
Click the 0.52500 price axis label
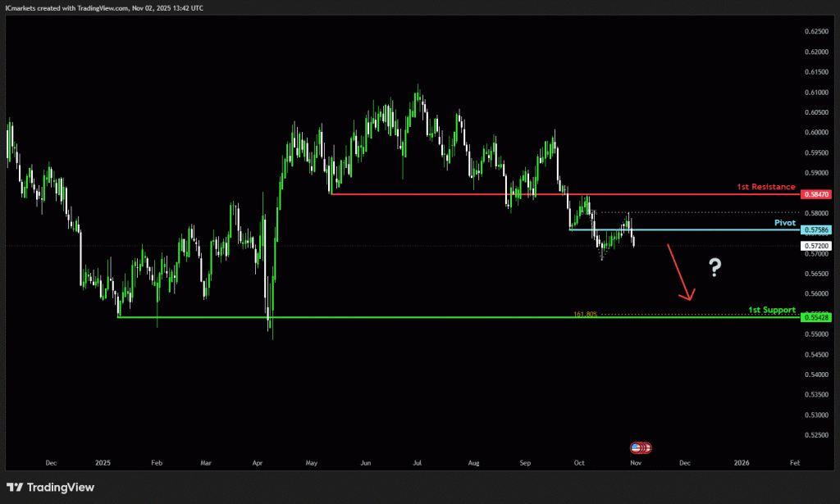coord(817,435)
